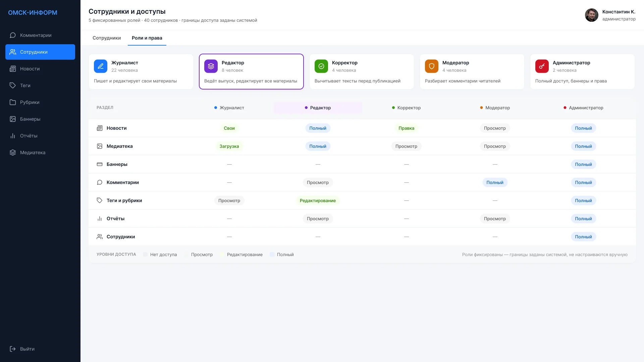Click Просмотр badge under Редактор in Отчёты row
This screenshot has width=644, height=362.
pyautogui.click(x=318, y=219)
